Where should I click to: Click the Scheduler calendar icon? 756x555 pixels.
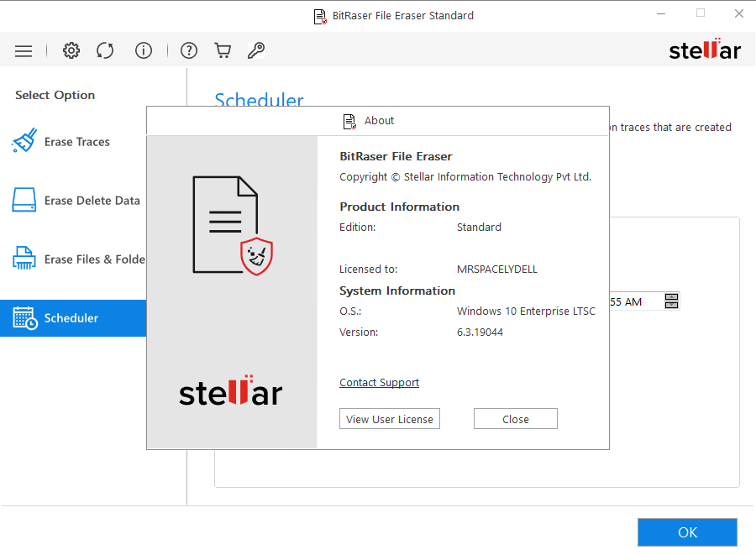pyautogui.click(x=25, y=318)
